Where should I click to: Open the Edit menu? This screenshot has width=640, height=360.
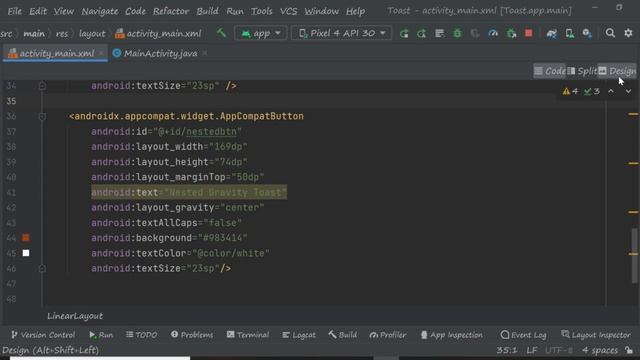click(x=38, y=11)
